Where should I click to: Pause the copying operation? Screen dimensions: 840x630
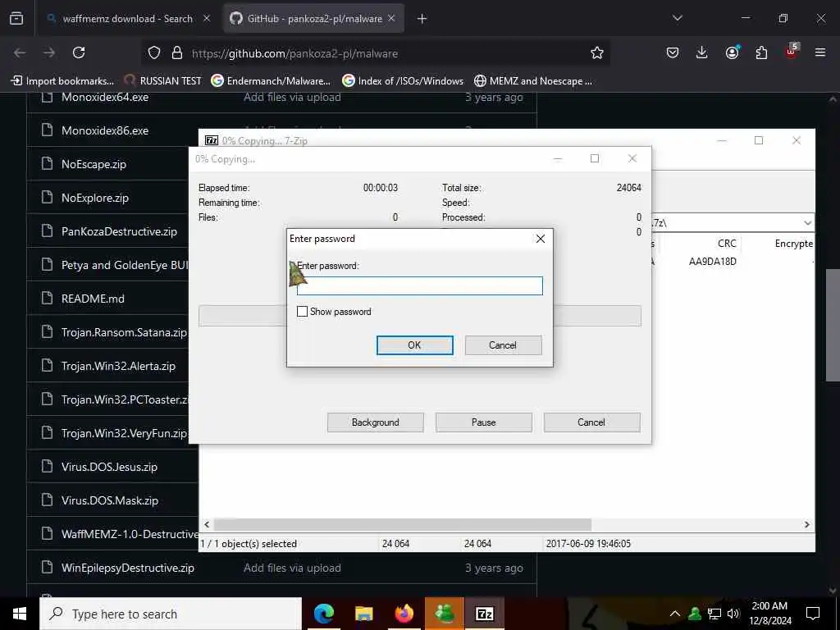point(484,422)
